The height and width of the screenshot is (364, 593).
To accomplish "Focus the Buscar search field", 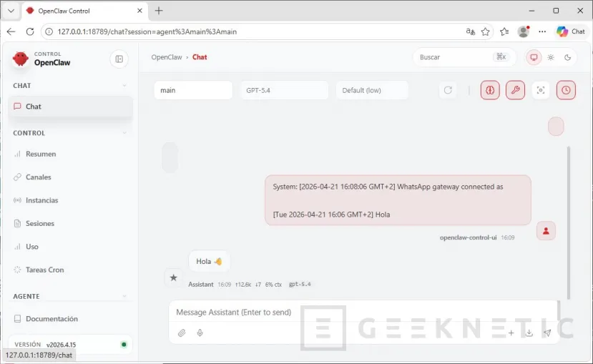I will click(x=464, y=57).
